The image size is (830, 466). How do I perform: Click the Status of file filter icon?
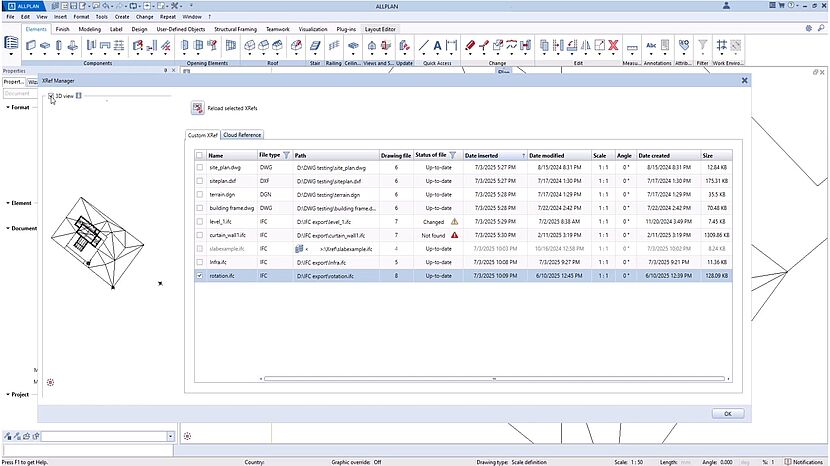[454, 155]
